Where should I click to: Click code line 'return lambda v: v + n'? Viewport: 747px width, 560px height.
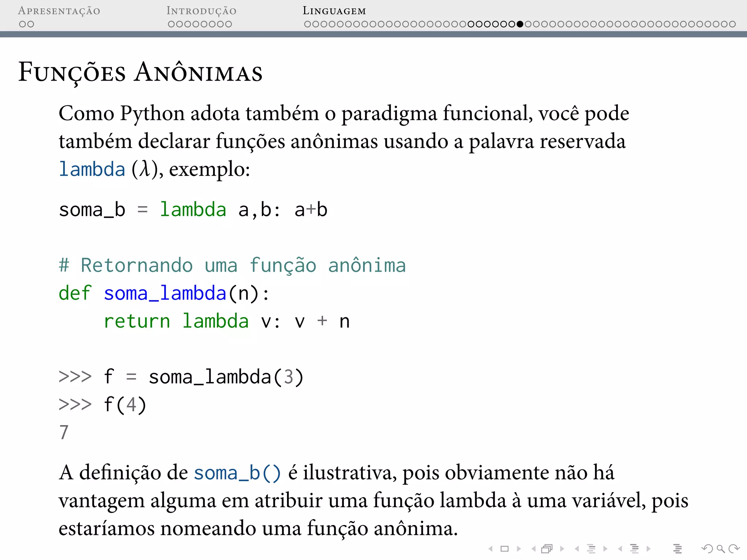click(x=227, y=322)
